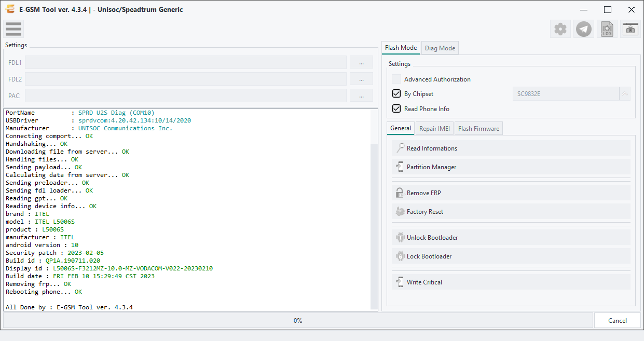This screenshot has width=644, height=341.
Task: Click the 'Sending fdl loader... OK' line
Action: [x=49, y=190]
